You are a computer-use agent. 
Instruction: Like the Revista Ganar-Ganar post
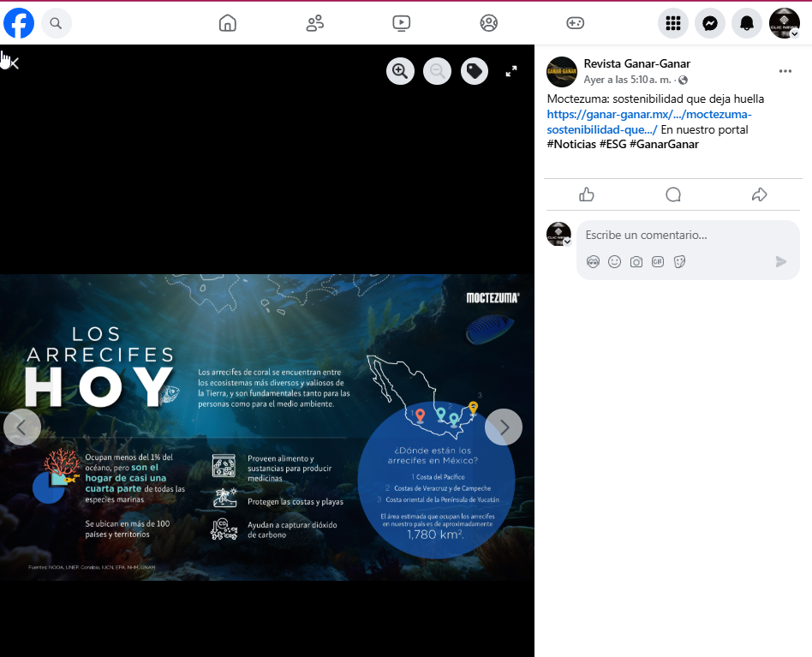pyautogui.click(x=587, y=194)
